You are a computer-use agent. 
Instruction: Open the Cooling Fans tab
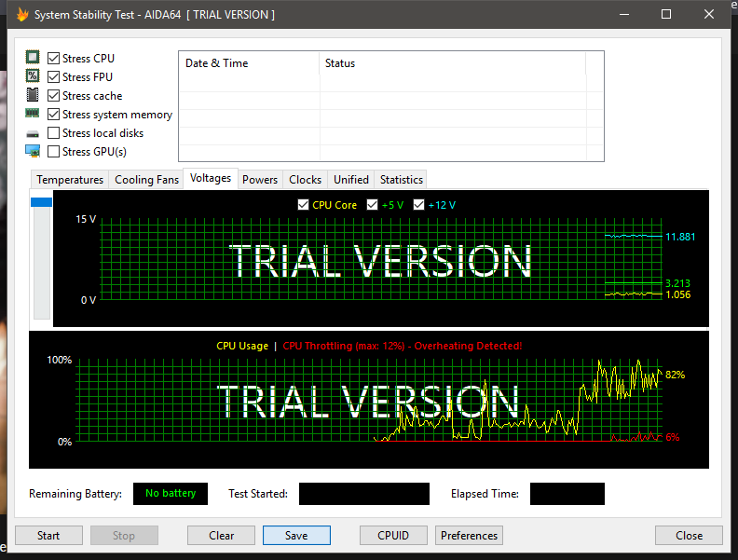146,180
